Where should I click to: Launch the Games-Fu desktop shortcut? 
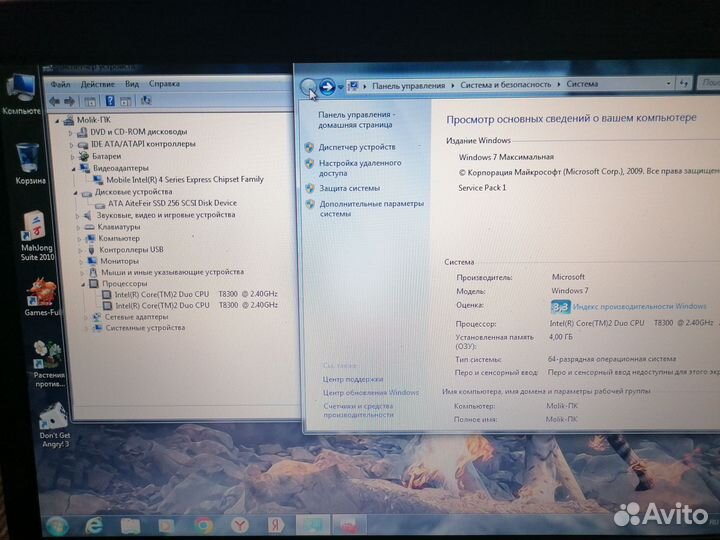43,297
